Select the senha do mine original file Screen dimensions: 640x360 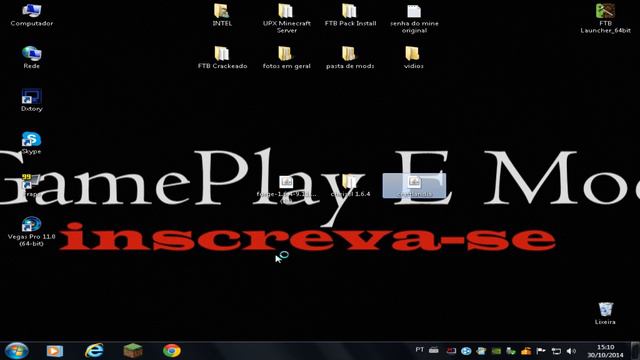click(414, 18)
